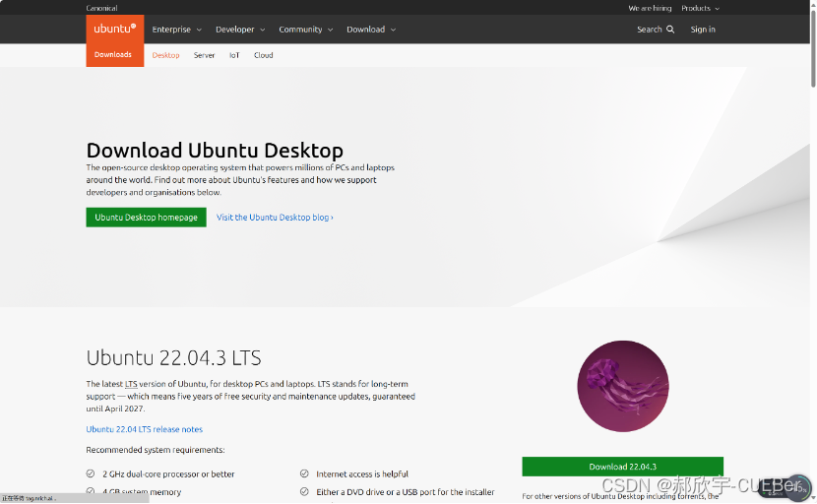Click the Download 22.04.3 button
817x504 pixels.
click(623, 467)
